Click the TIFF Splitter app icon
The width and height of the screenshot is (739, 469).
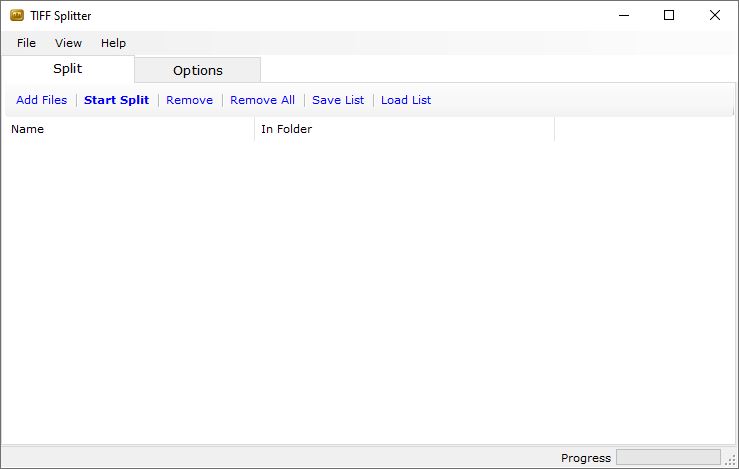point(17,16)
